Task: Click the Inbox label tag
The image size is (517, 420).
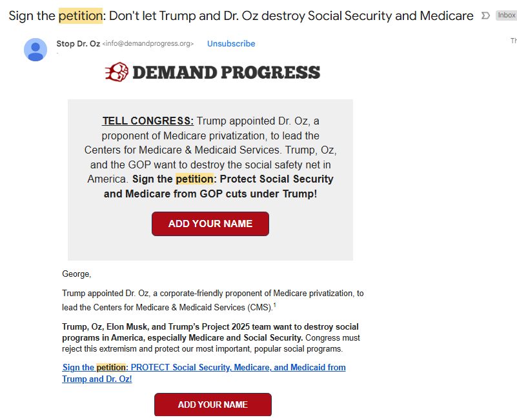Action: [506, 15]
